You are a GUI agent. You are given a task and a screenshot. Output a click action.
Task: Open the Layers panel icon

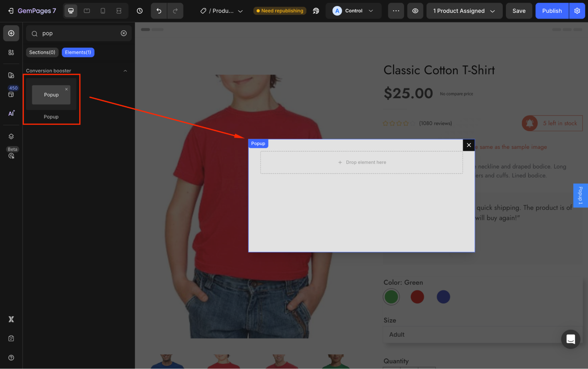pyautogui.click(x=11, y=136)
